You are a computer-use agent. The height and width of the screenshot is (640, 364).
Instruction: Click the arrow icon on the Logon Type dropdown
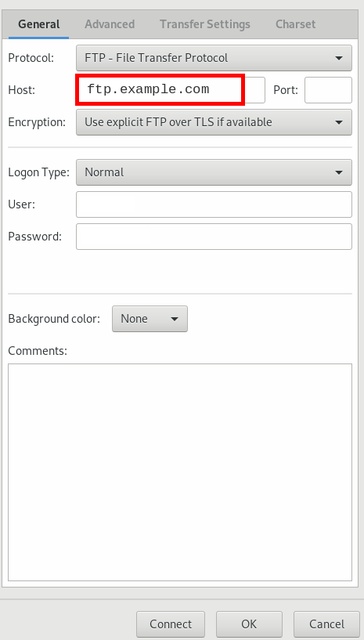(x=338, y=172)
